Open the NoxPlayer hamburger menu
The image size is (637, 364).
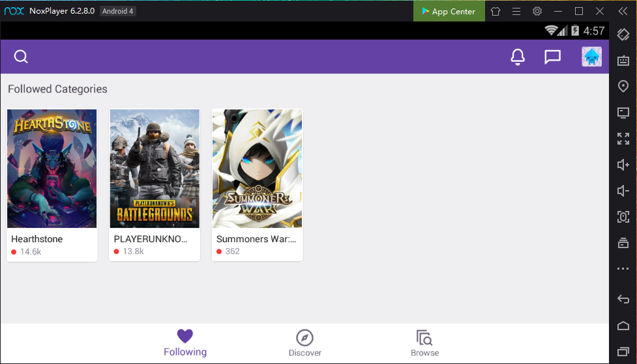(x=516, y=11)
